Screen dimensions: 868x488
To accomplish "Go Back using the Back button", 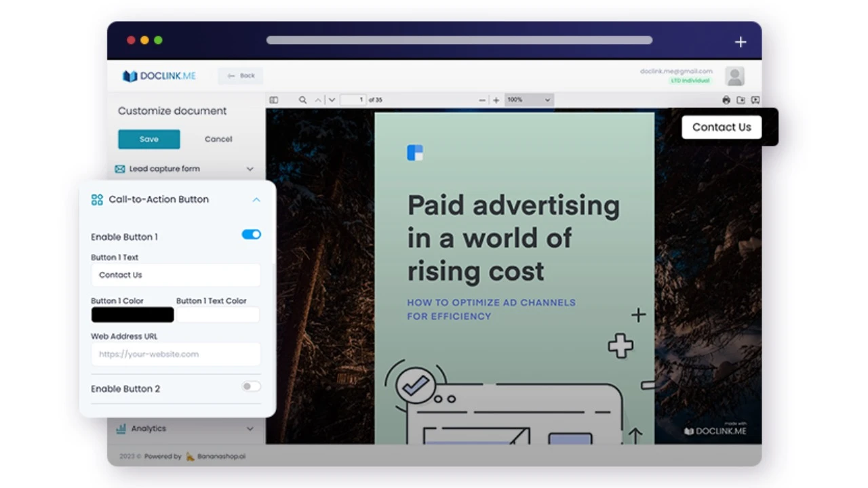I will tap(241, 76).
